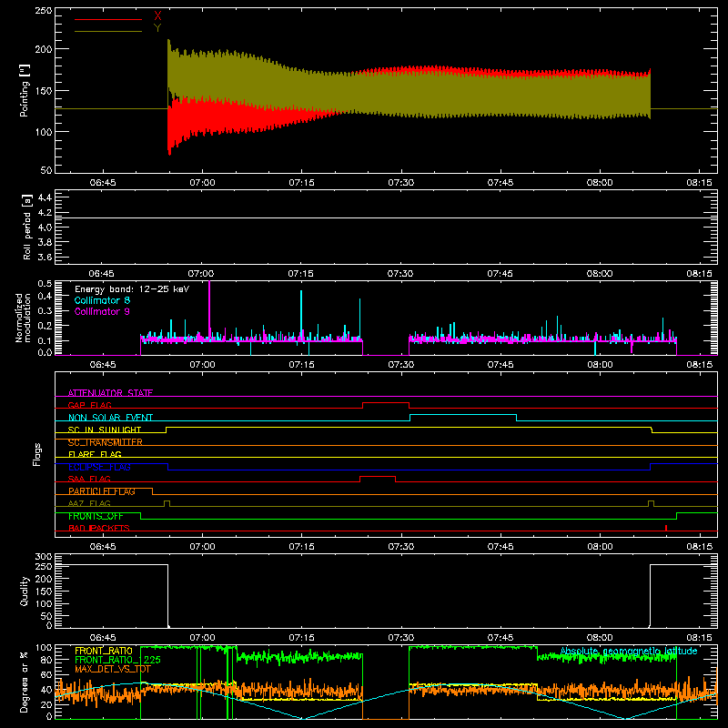The height and width of the screenshot is (728, 728).
Task: Click the 0.5 tick on modulation axis
Action: tap(45, 284)
